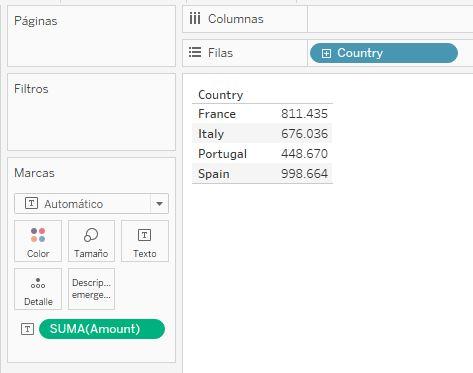Click the Filas shelf icon
Viewport: 473px width, 373px height.
tap(195, 52)
